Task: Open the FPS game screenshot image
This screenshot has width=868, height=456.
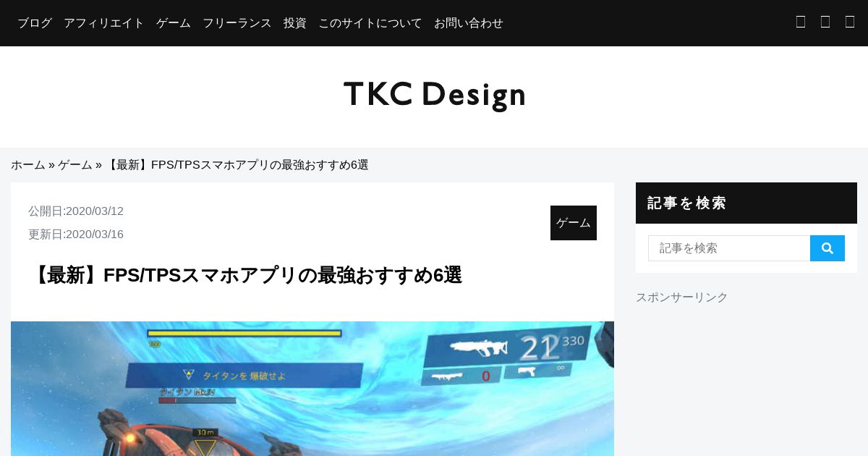Action: [312, 389]
